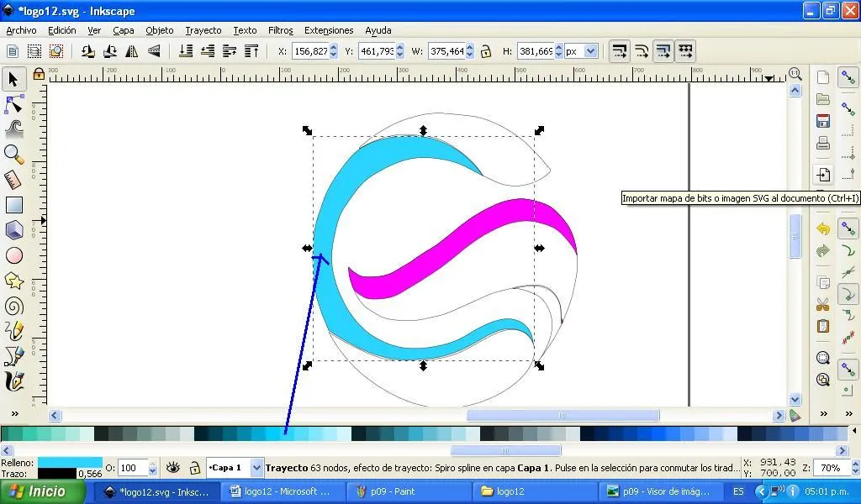
Task: Click Rotate 90° counter-clockwise icon
Action: 87,51
